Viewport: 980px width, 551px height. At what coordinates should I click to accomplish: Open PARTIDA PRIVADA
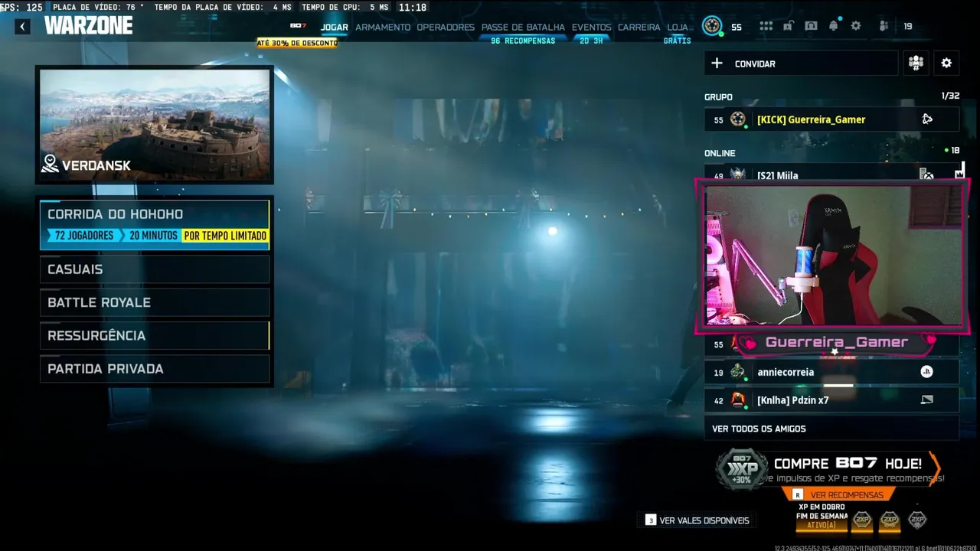[x=155, y=369]
